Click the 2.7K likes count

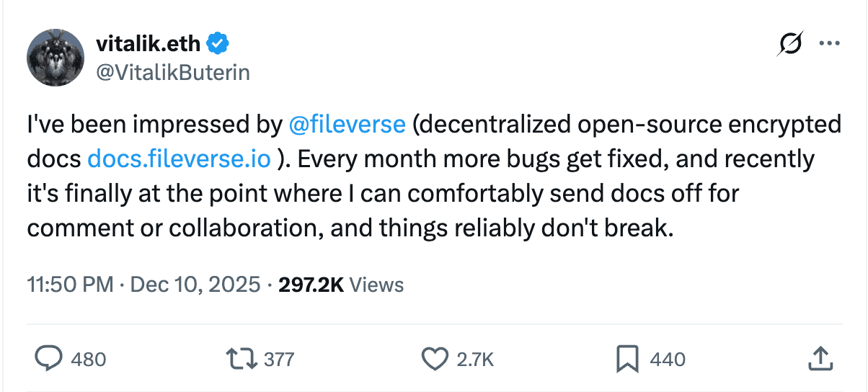tap(476, 359)
